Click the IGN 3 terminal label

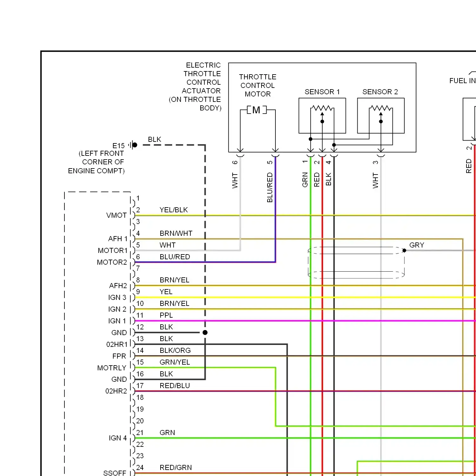[117, 297]
